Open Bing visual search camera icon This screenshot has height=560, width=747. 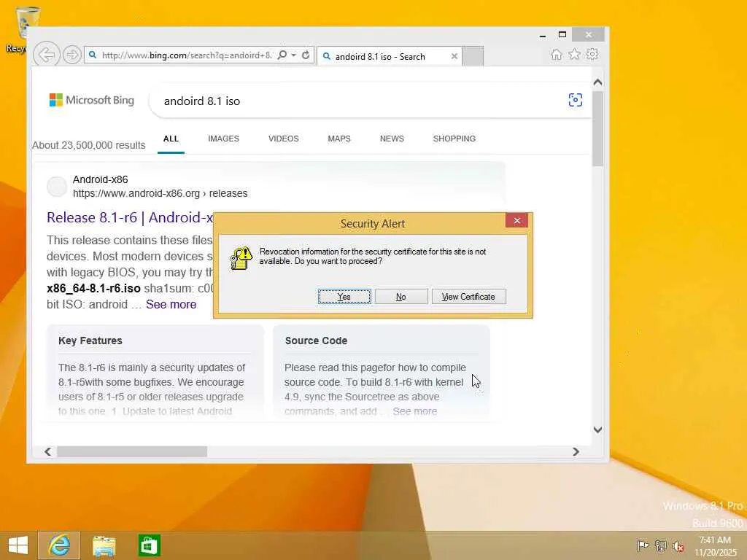[576, 100]
